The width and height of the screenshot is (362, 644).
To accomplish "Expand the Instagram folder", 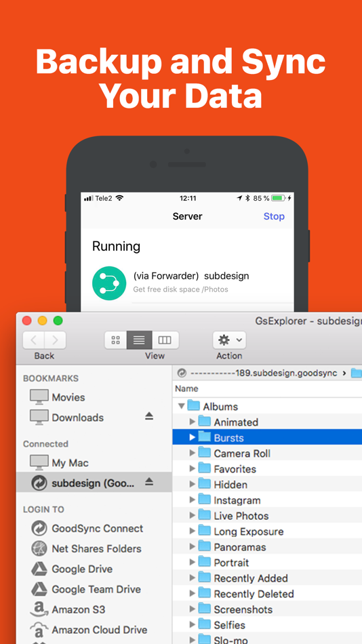I will pos(192,500).
